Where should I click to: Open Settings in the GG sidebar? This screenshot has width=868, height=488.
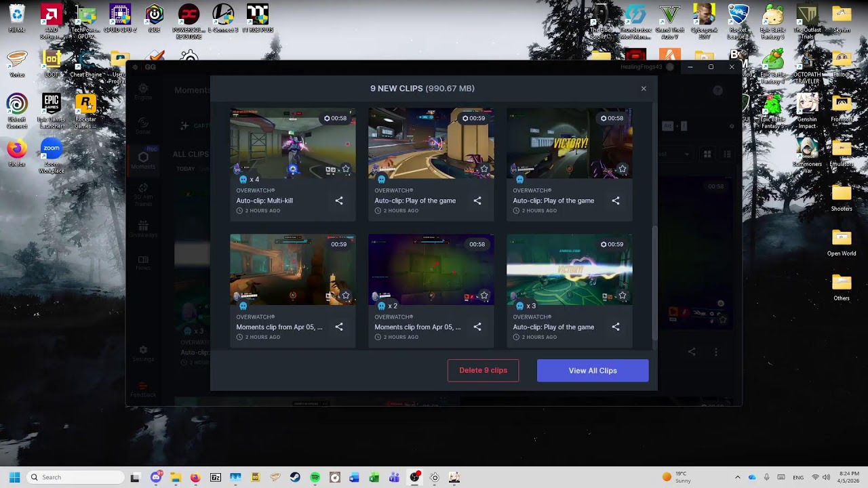click(143, 353)
